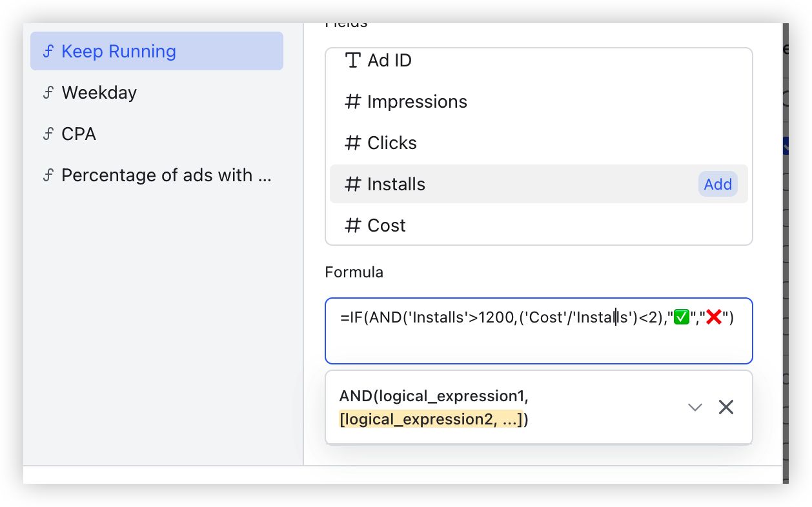Click the number icon beside Clicks
This screenshot has width=812, height=507.
click(352, 143)
